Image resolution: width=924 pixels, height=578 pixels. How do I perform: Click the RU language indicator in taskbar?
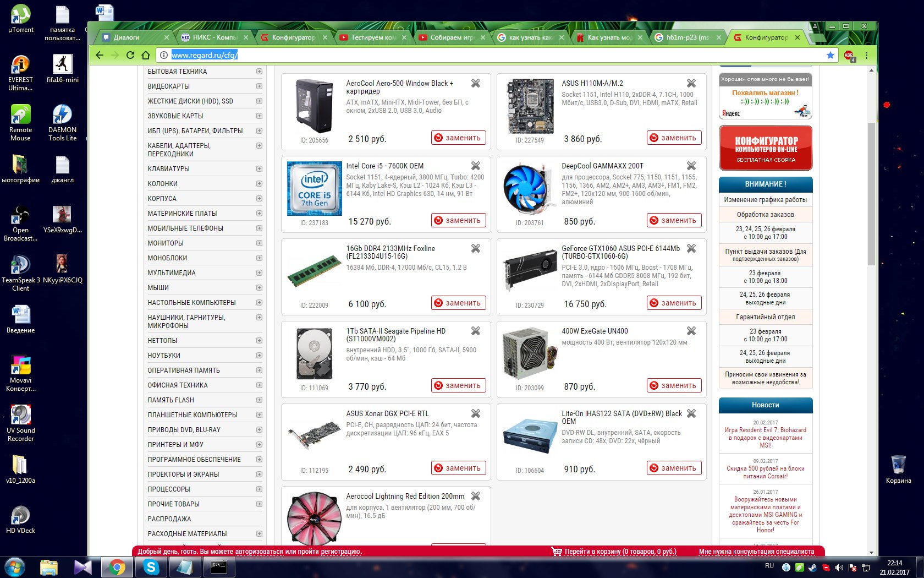point(769,566)
